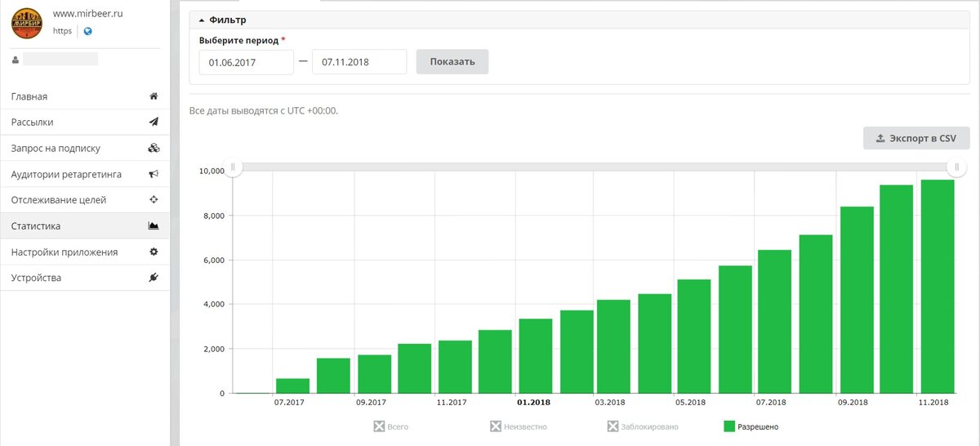Click the bar above 07.2017 label
The height and width of the screenshot is (446, 980).
pyautogui.click(x=292, y=386)
